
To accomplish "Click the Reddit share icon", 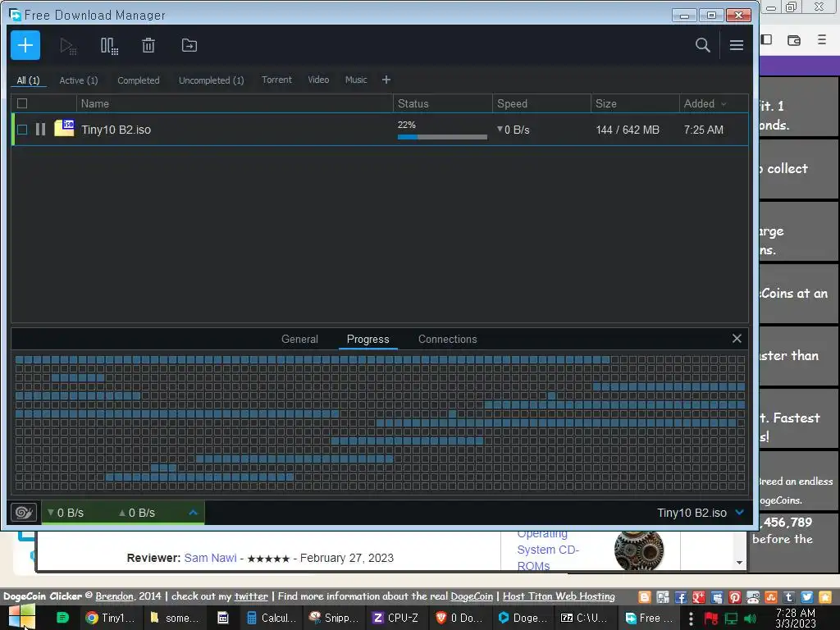I will pyautogui.click(x=753, y=597).
